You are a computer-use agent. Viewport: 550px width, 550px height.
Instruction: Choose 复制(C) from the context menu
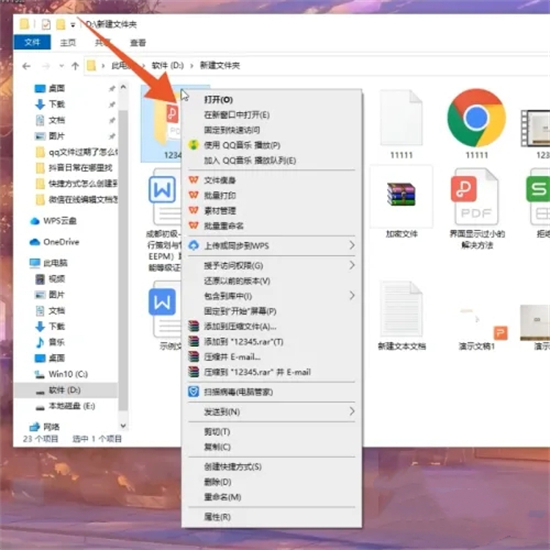point(271,447)
